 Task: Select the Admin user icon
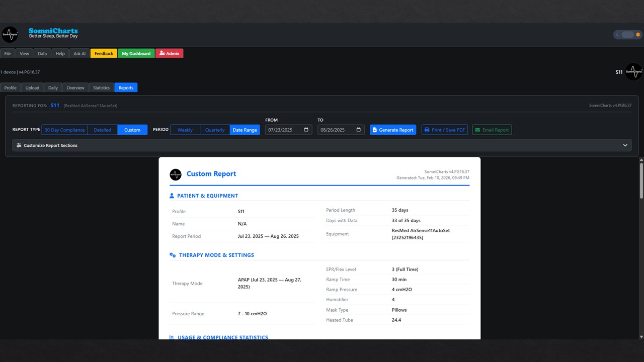(x=162, y=53)
